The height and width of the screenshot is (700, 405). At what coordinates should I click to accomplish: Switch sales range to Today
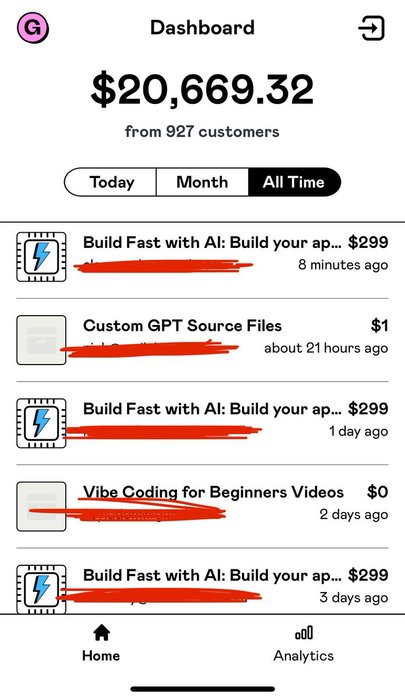111,182
